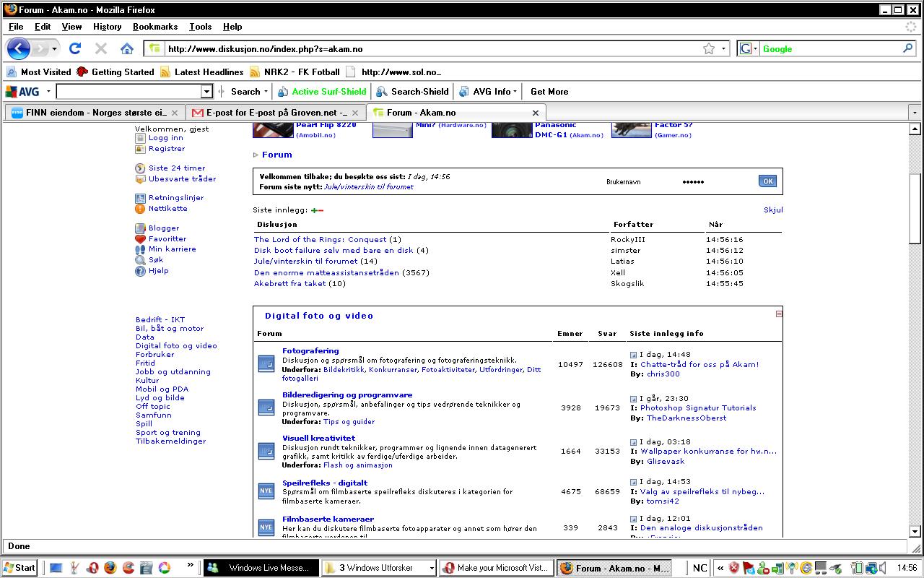Click the Firefox Back navigation arrow
The height and width of the screenshot is (578, 924).
pyautogui.click(x=18, y=48)
